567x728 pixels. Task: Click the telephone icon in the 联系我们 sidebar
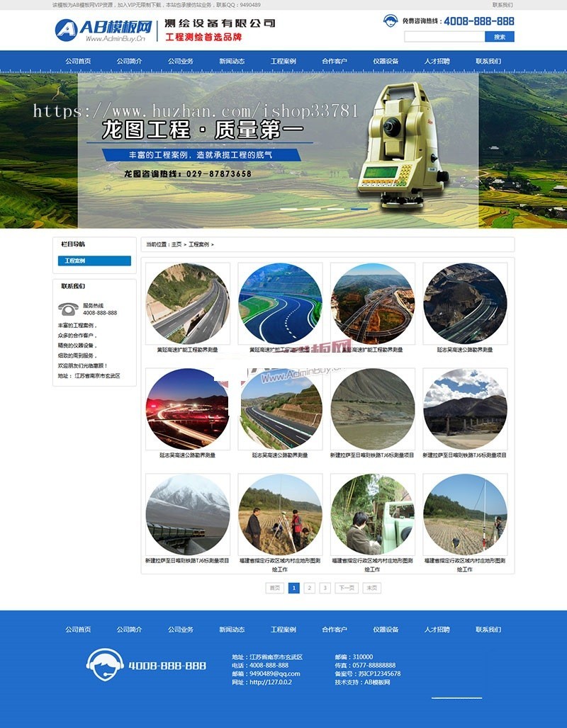coord(67,308)
